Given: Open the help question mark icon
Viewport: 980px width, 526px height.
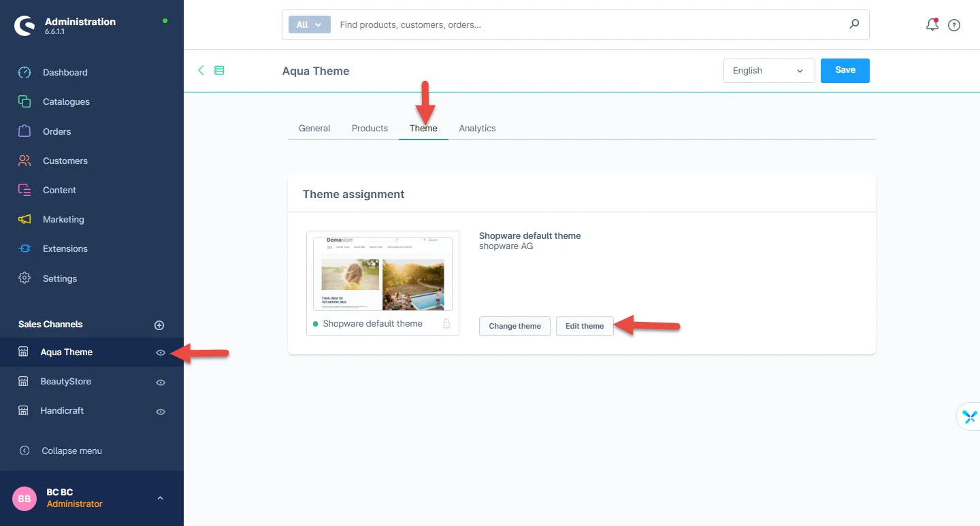Looking at the screenshot, I should pyautogui.click(x=954, y=25).
